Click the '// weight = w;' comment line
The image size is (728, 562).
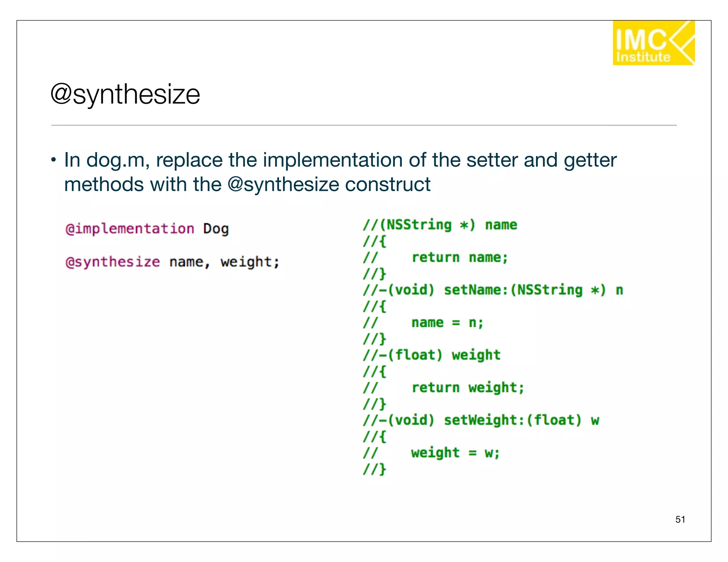[x=431, y=453]
